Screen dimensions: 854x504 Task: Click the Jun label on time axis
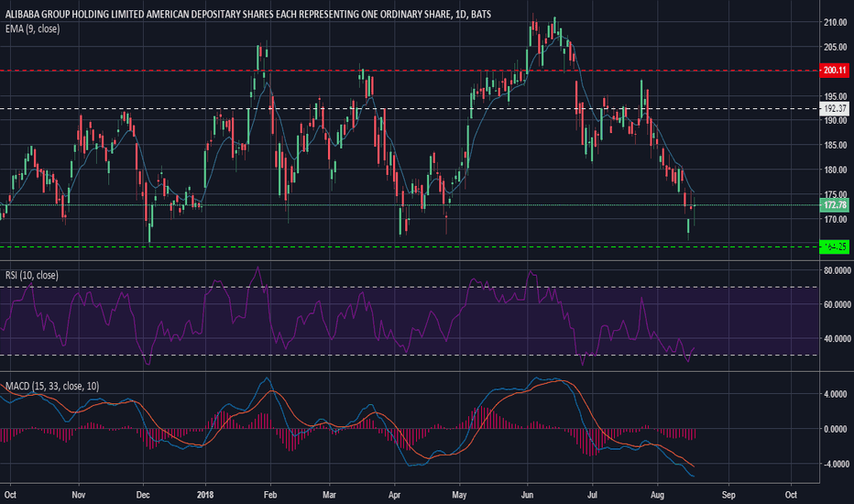527,495
